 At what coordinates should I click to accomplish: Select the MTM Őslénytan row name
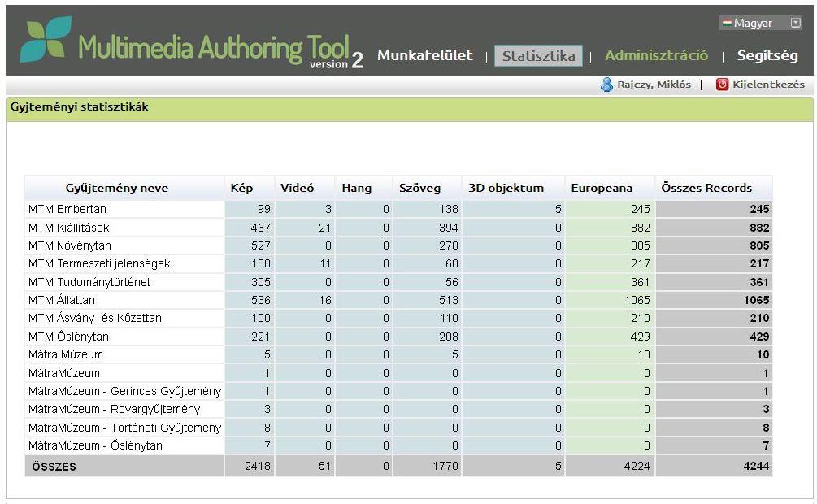point(68,337)
